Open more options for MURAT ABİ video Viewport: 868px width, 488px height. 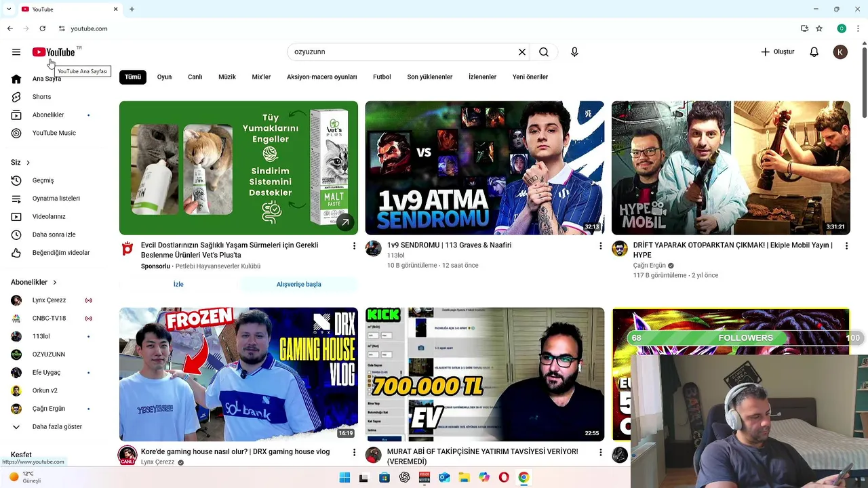(600, 452)
